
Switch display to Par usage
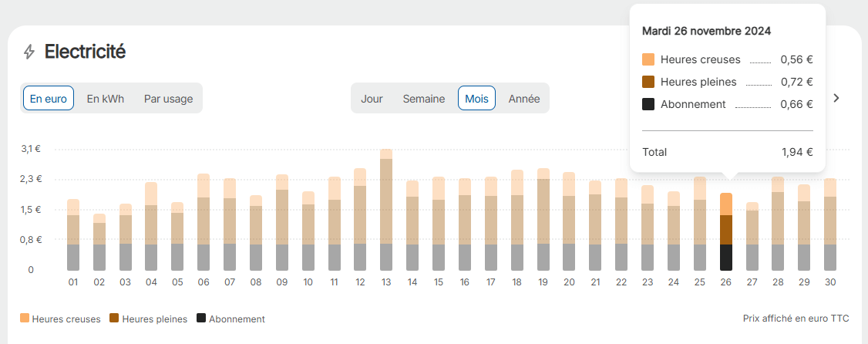click(168, 99)
